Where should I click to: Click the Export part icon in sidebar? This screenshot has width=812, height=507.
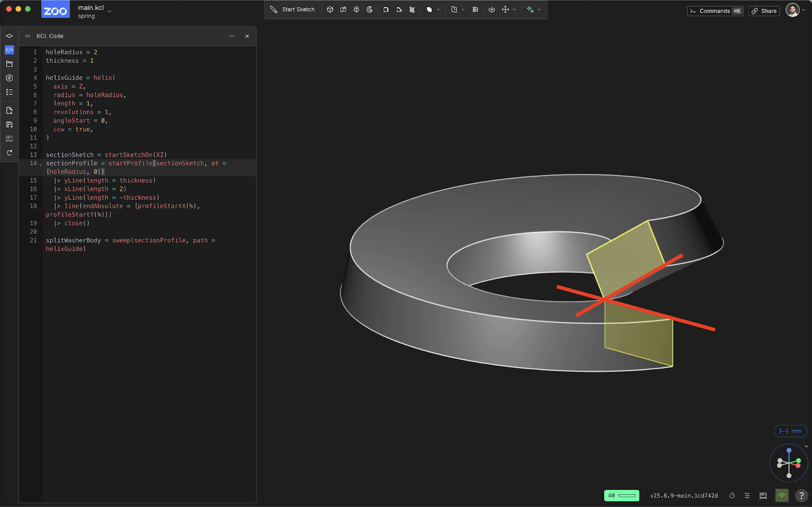(9, 124)
